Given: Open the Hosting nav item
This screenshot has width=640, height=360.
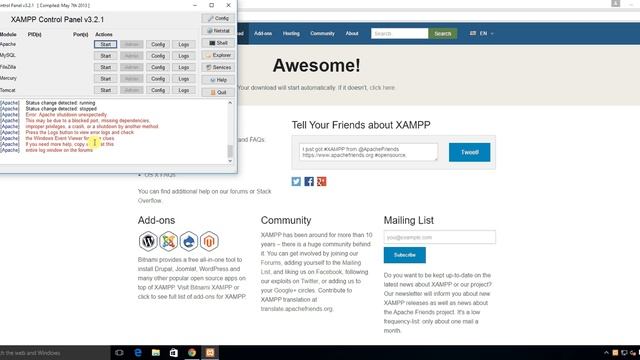Looking at the screenshot, I should pos(291,33).
